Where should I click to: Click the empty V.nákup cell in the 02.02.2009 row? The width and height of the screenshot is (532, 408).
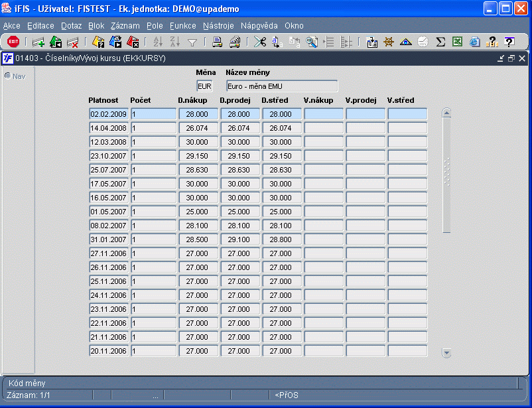pyautogui.click(x=324, y=114)
